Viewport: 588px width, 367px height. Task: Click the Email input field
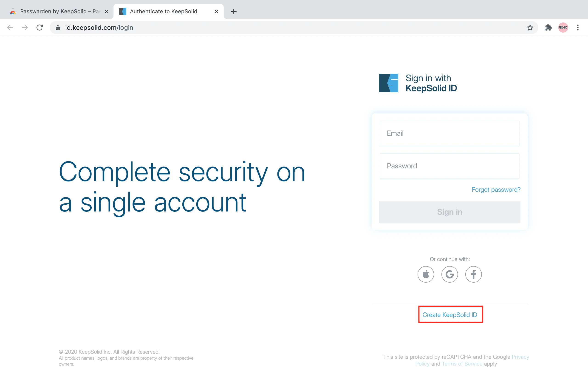click(x=449, y=133)
